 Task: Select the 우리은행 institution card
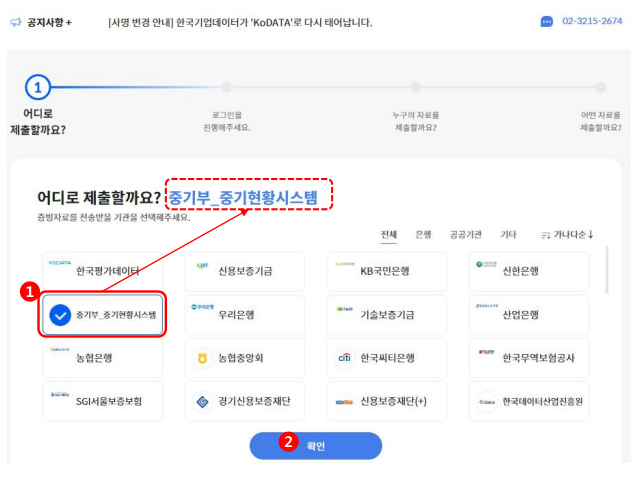pos(245,315)
